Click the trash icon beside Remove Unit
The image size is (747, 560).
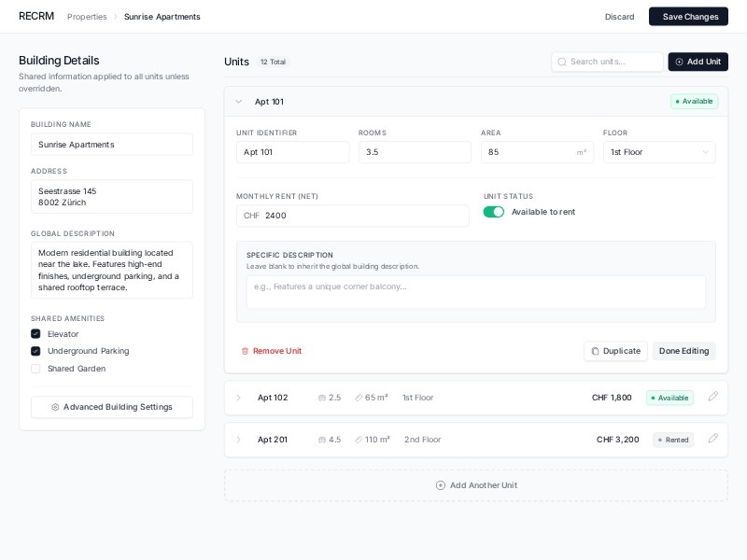coord(246,351)
